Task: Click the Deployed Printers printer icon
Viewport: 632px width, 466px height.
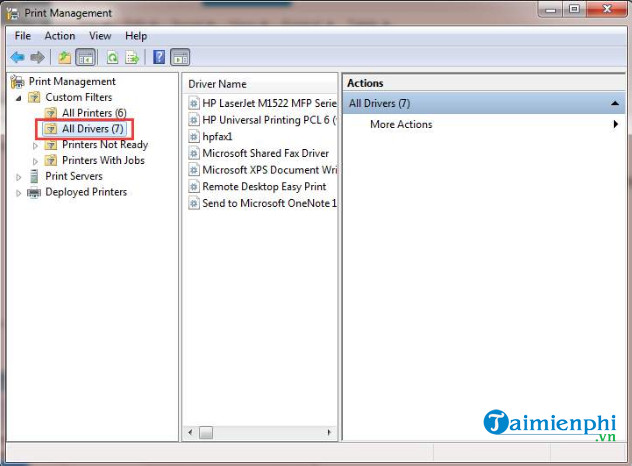Action: coord(34,192)
